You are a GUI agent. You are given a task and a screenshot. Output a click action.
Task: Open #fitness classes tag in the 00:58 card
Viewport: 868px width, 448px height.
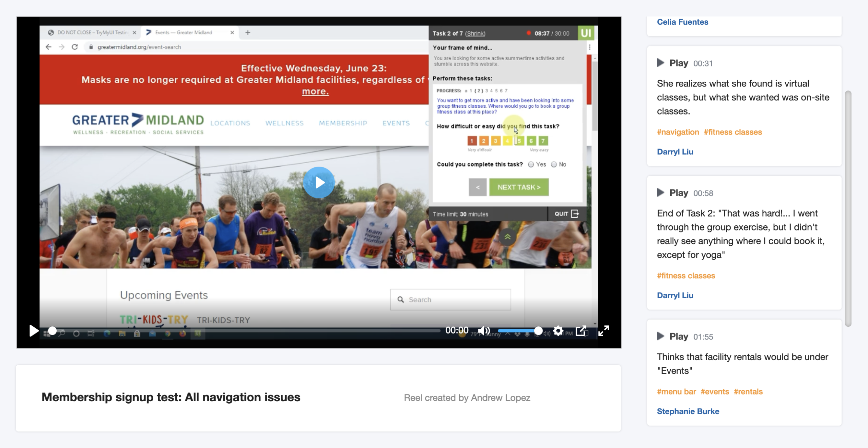click(x=686, y=276)
